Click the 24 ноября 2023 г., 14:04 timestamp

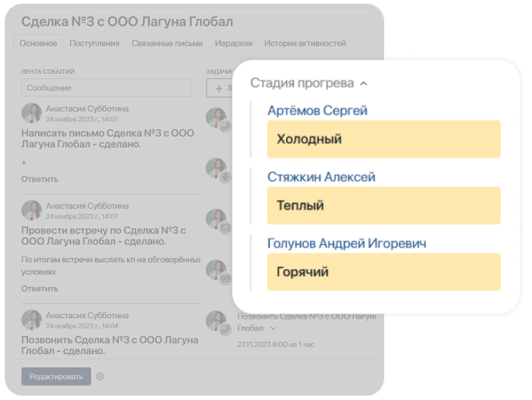click(82, 326)
